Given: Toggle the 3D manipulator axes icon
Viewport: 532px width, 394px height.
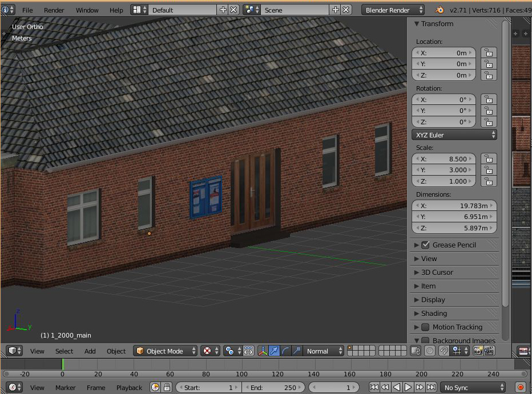Looking at the screenshot, I should point(263,351).
